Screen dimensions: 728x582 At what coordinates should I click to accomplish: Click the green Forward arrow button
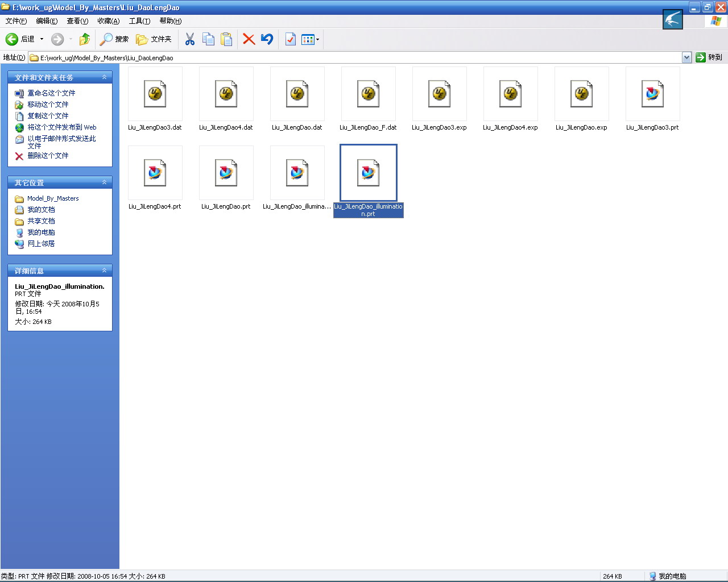tap(57, 39)
